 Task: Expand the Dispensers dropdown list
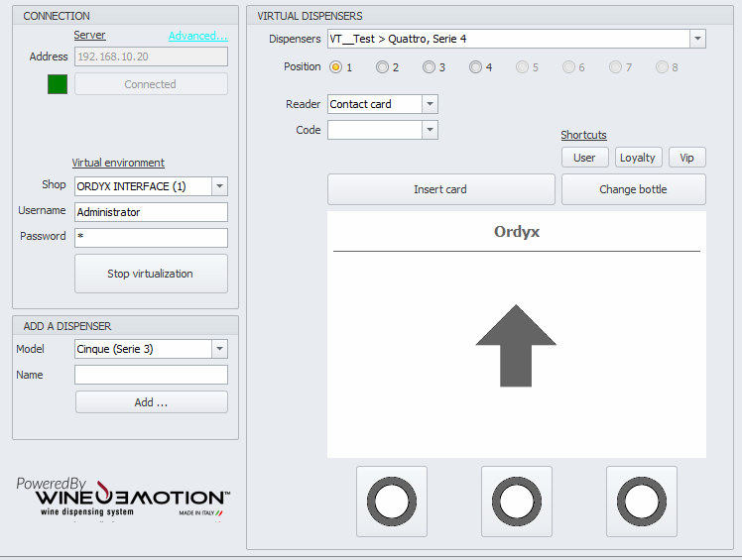pos(697,39)
